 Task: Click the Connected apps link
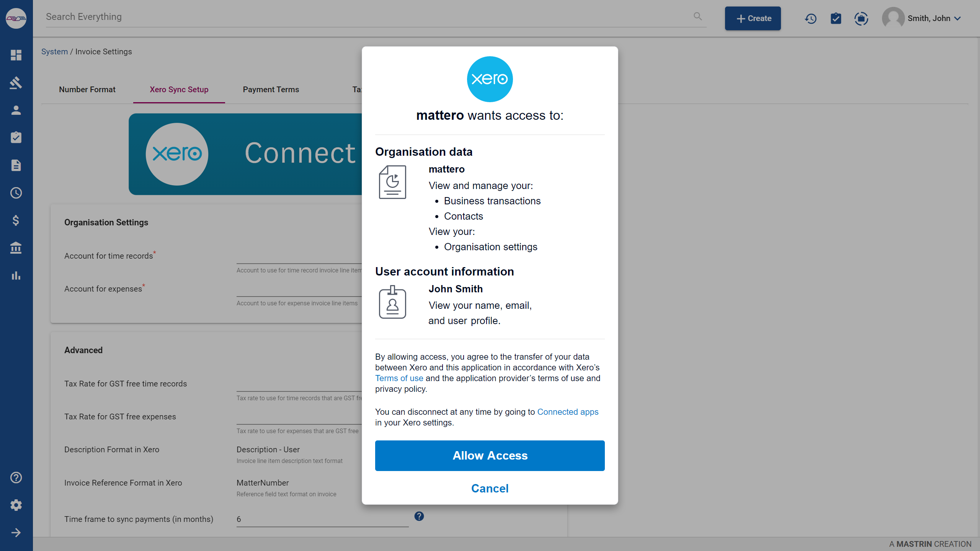567,412
